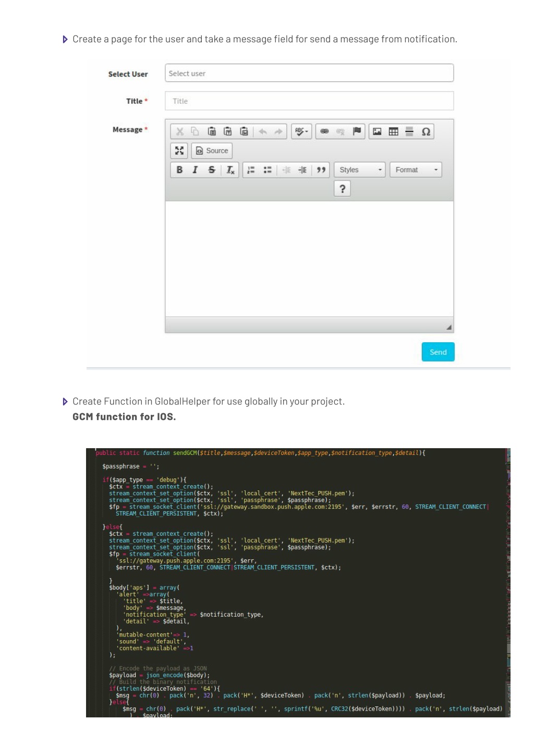The image size is (534, 756).
Task: Switch editor to Source view
Action: [x=212, y=151]
